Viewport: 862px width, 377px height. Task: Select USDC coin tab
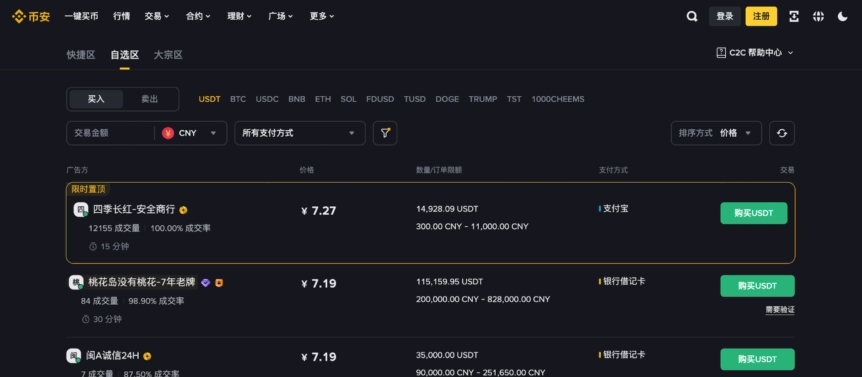(x=267, y=99)
